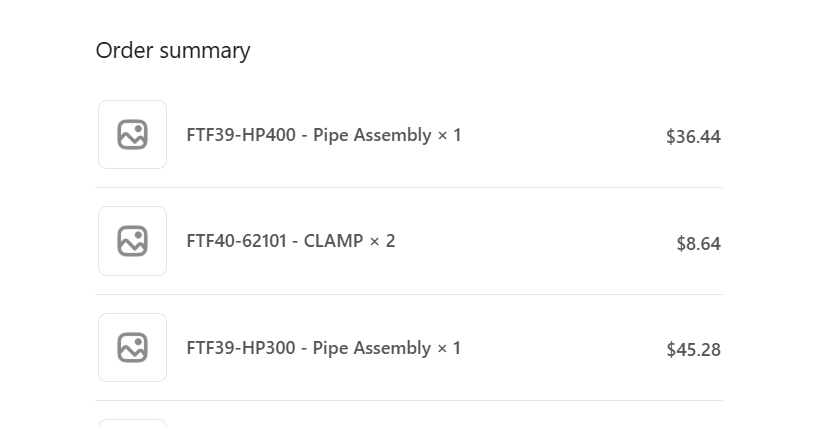Select the $36.44 price

click(693, 137)
